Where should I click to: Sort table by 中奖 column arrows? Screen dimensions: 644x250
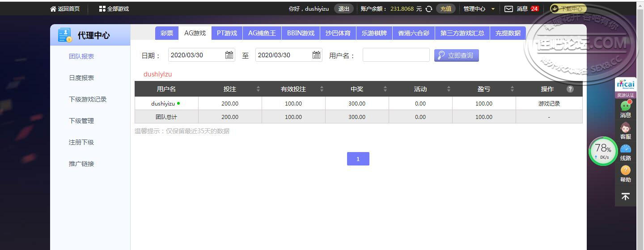pos(385,89)
